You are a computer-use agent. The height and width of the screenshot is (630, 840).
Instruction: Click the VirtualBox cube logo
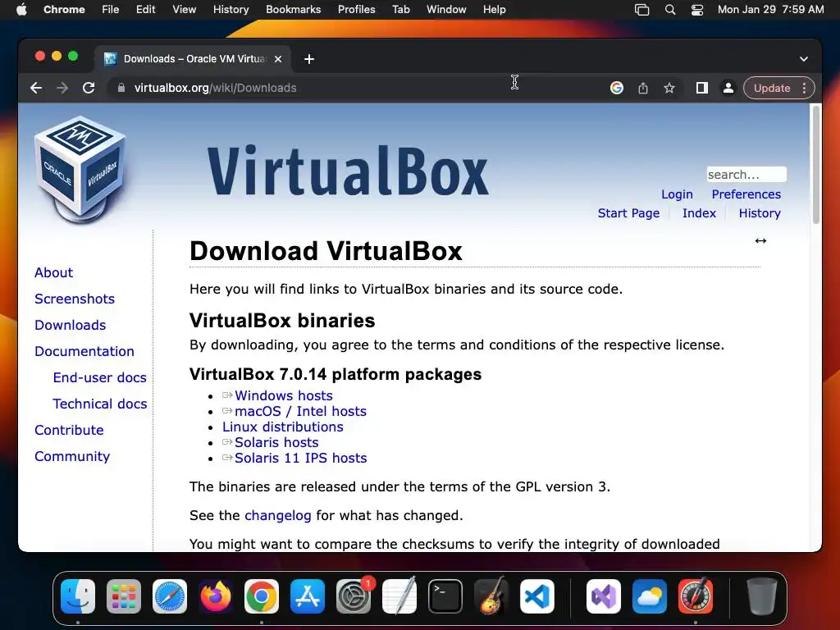coord(80,170)
